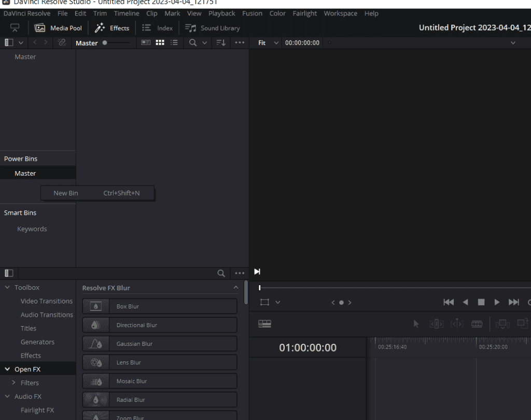Click the media pool sort icon
Screen dimensions: 531x420
tap(221, 43)
